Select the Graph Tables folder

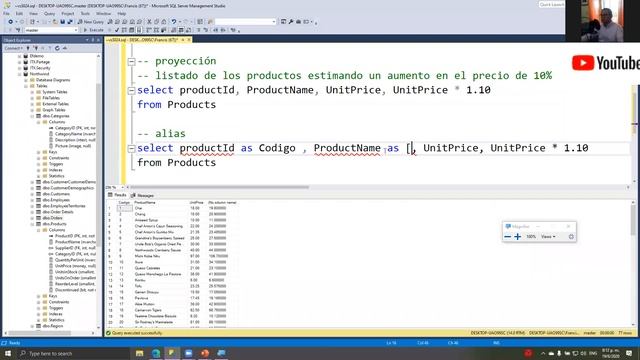(x=53, y=110)
